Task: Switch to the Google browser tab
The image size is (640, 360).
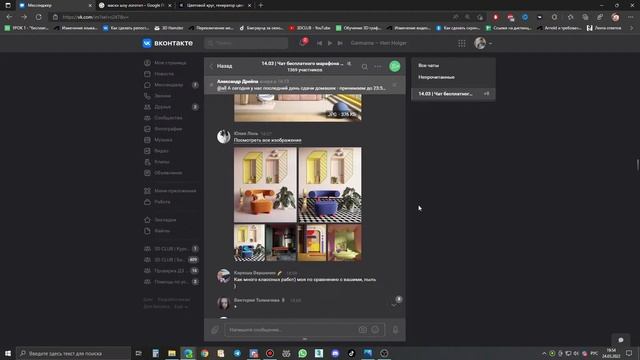Action: [x=135, y=5]
